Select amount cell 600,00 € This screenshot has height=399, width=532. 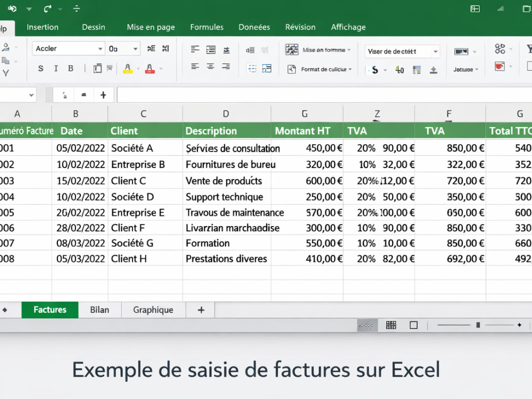click(x=307, y=180)
